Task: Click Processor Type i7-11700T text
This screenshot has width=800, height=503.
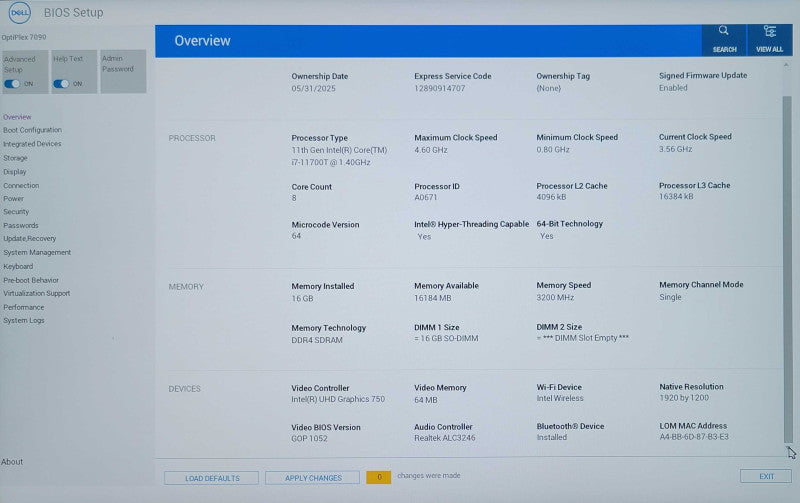Action: pos(339,156)
